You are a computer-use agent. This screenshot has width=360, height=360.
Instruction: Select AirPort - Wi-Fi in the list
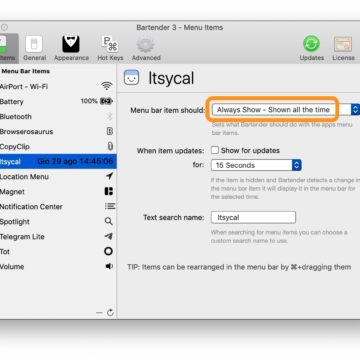pyautogui.click(x=58, y=87)
